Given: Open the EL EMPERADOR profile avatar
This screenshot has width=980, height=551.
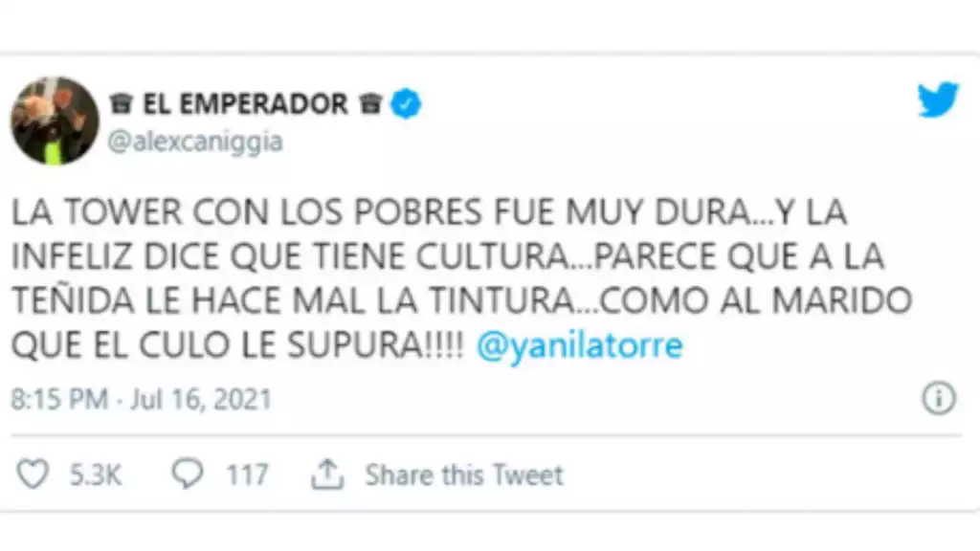Looking at the screenshot, I should click(55, 121).
